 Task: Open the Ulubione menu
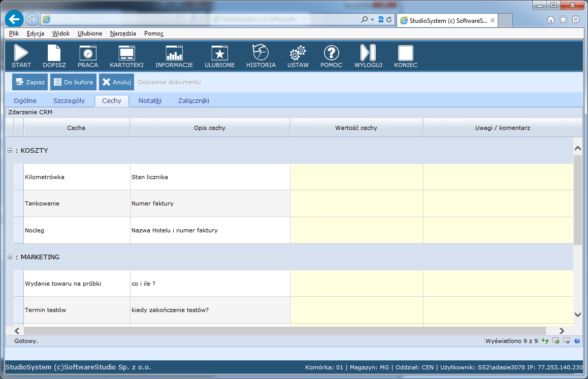coord(90,33)
